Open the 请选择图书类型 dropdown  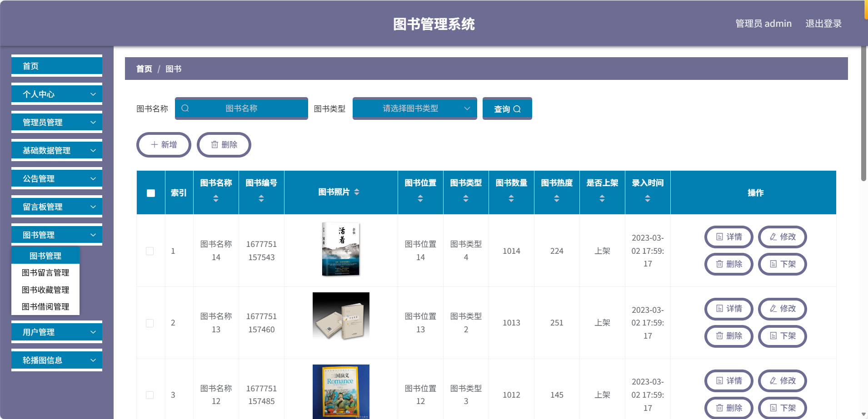coord(414,108)
